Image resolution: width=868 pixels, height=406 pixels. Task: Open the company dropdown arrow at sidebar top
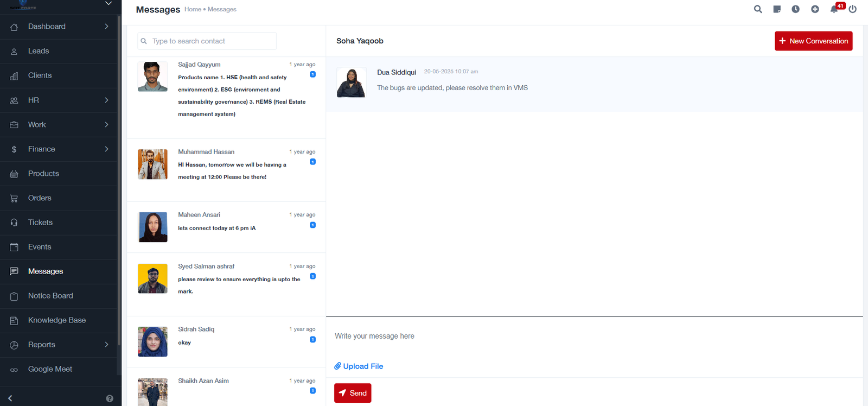click(x=108, y=3)
